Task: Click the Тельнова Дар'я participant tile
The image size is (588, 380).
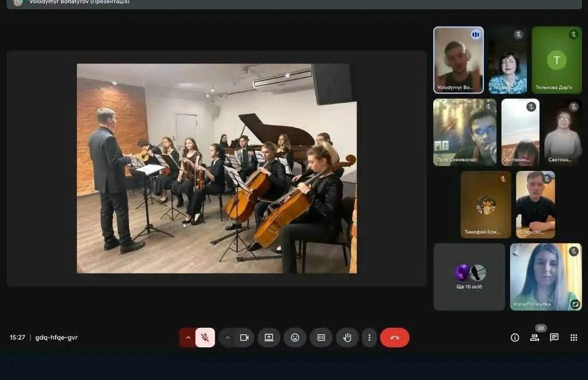Action: (556, 60)
